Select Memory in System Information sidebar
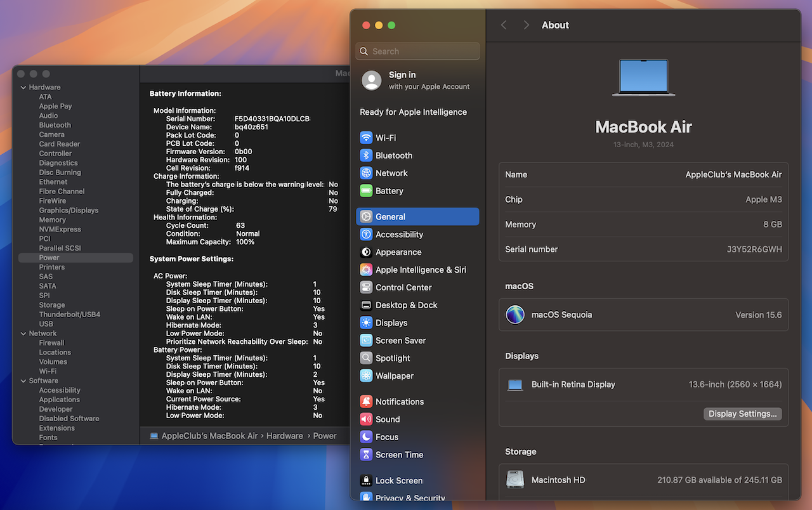Screen dimensions: 812x510 coord(53,219)
